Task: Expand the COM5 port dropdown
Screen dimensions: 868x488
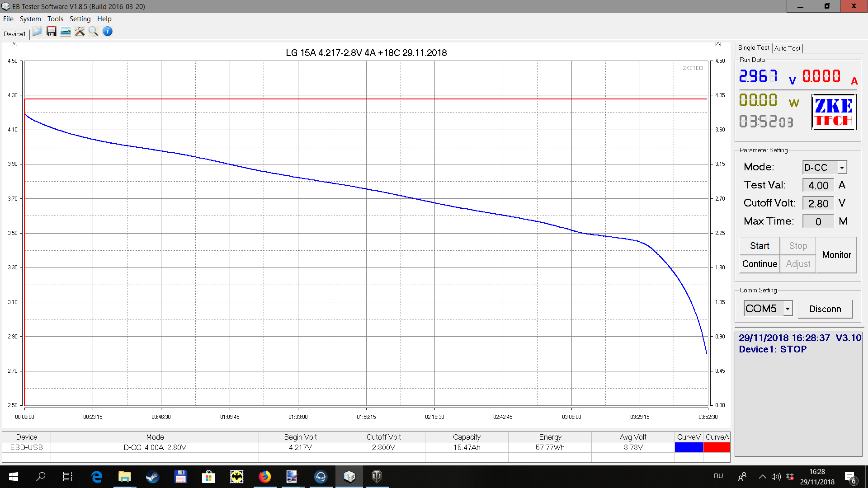Action: [x=788, y=309]
